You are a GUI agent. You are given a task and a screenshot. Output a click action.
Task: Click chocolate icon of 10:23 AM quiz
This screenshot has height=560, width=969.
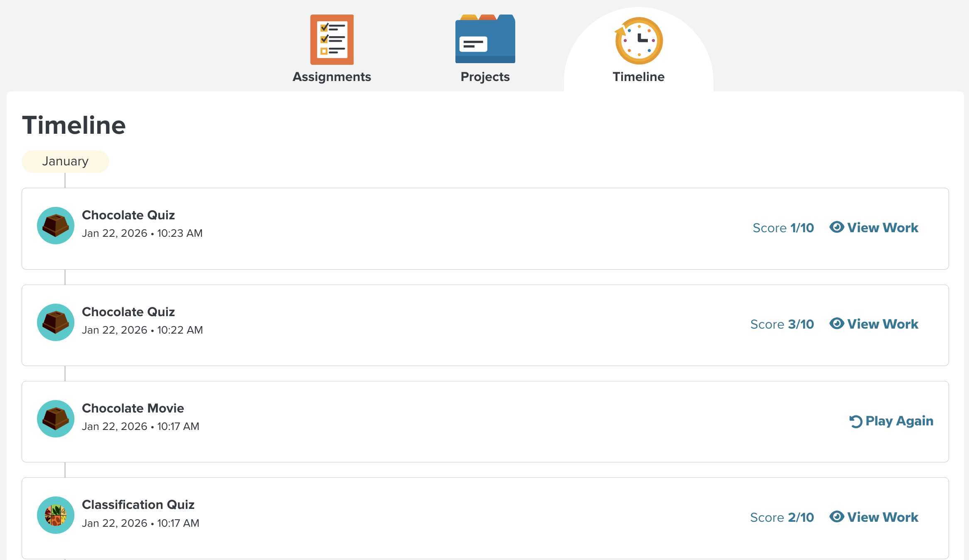point(56,226)
